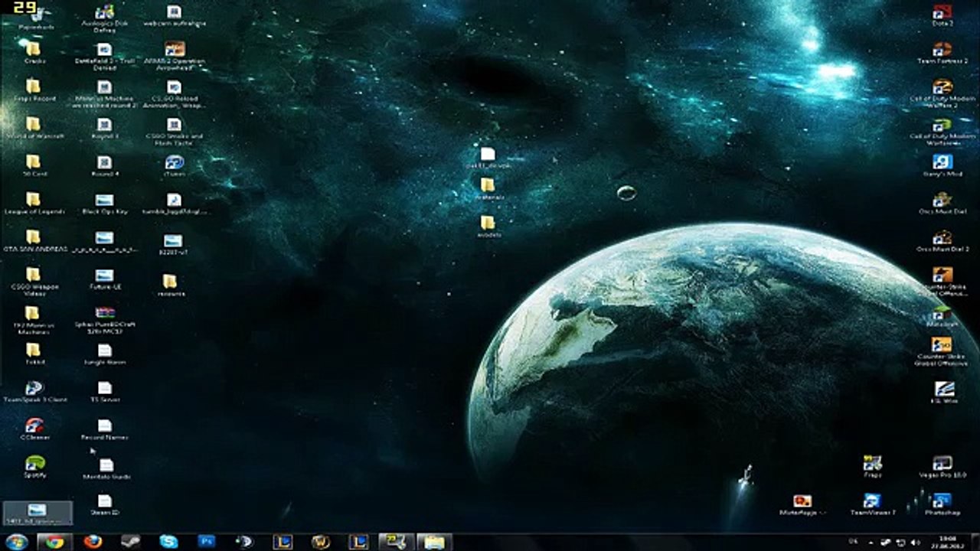This screenshot has height=551, width=980.
Task: Select the Fraps Record folder
Action: (34, 90)
